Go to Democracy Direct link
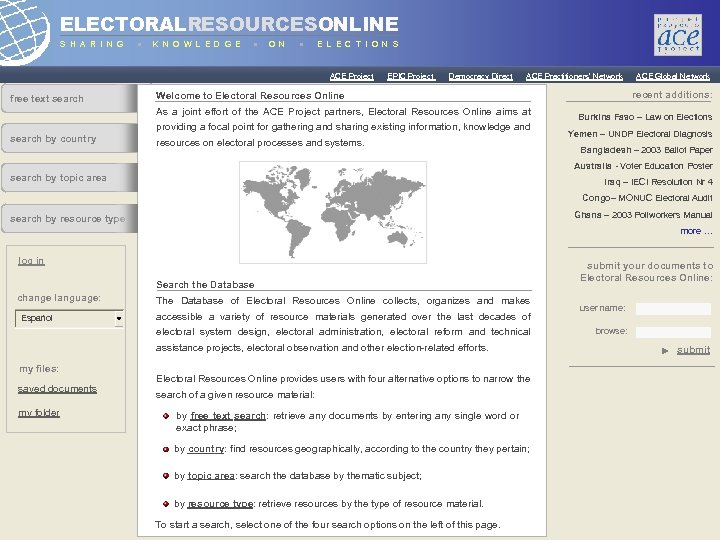720x540 pixels. point(480,76)
